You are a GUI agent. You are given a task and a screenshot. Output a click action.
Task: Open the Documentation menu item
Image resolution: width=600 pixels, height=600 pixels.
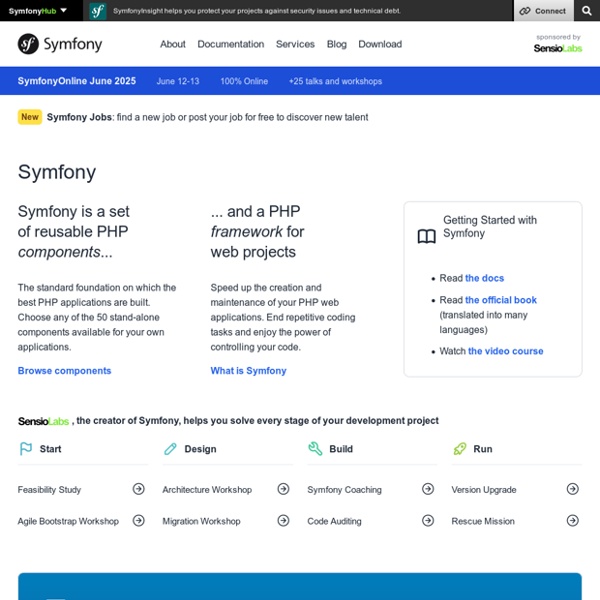231,44
